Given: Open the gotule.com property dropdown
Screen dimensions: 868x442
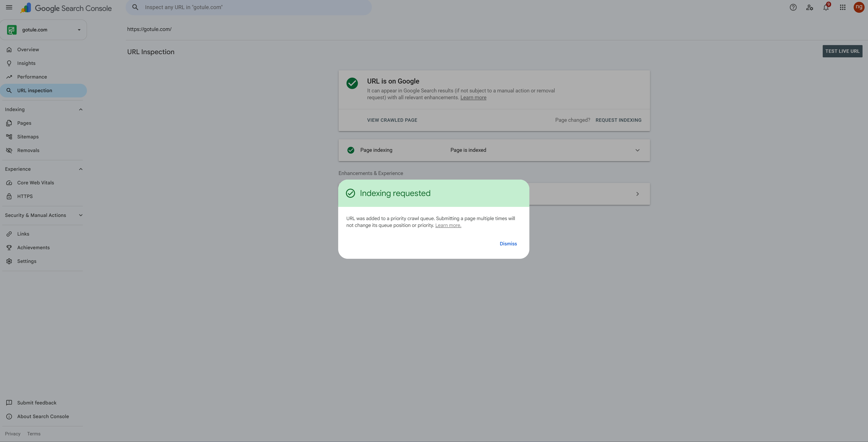Looking at the screenshot, I should pyautogui.click(x=79, y=30).
